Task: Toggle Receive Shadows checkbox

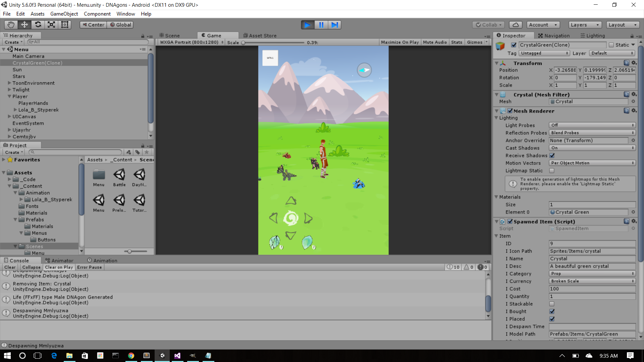Action: coord(552,156)
